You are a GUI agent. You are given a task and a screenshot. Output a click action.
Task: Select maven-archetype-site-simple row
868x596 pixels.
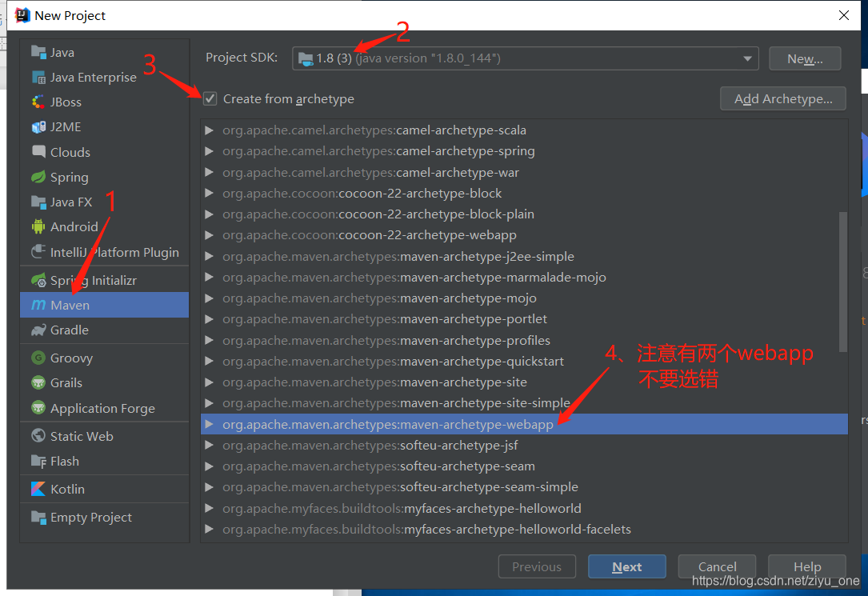click(524, 403)
